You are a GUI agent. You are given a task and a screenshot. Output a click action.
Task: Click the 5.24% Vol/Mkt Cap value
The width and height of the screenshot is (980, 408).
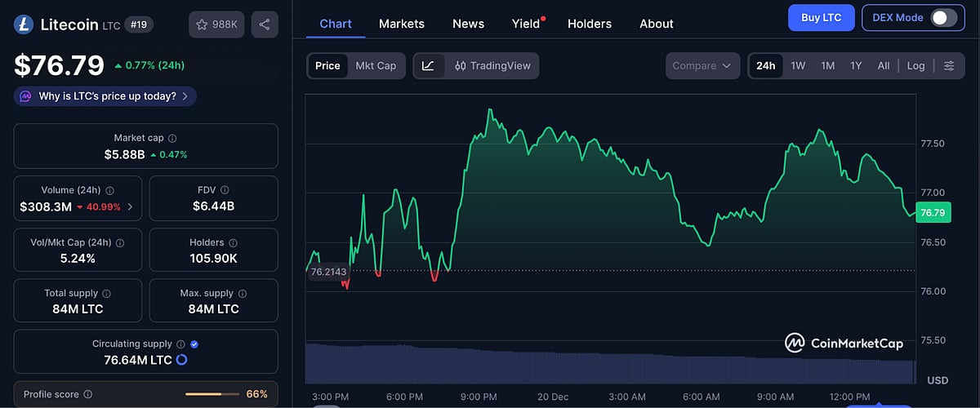(78, 258)
